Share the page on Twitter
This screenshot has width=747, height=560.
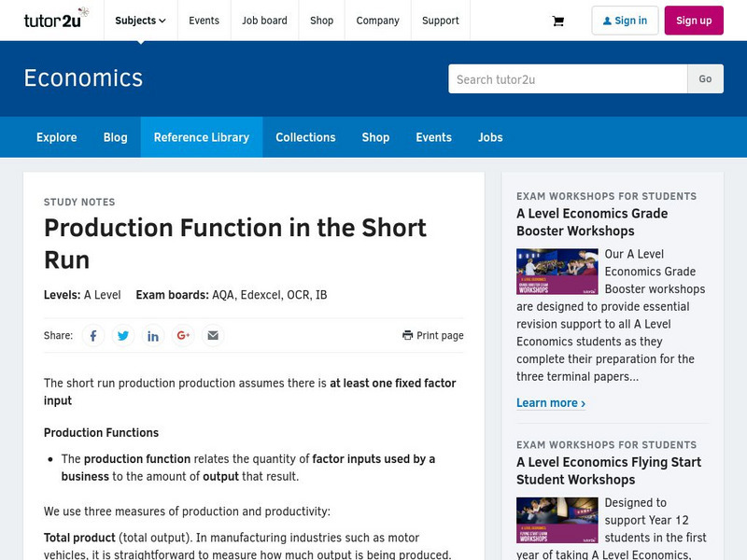[x=123, y=336]
